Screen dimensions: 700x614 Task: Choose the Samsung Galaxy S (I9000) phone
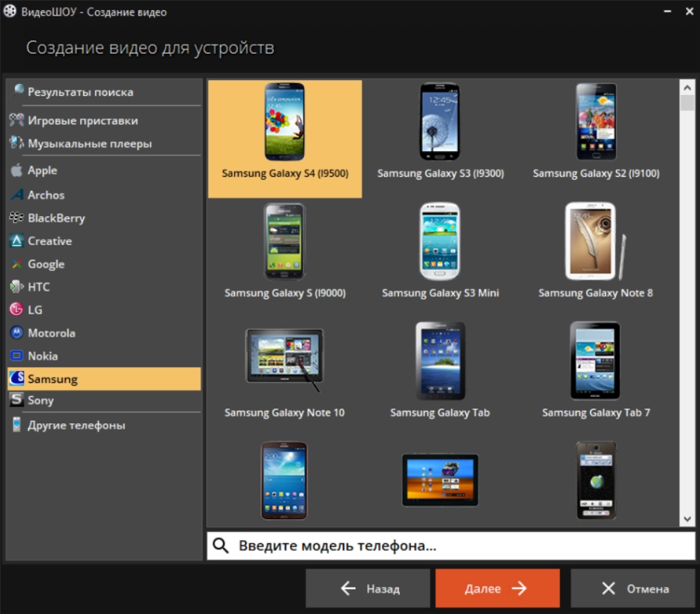tap(285, 250)
